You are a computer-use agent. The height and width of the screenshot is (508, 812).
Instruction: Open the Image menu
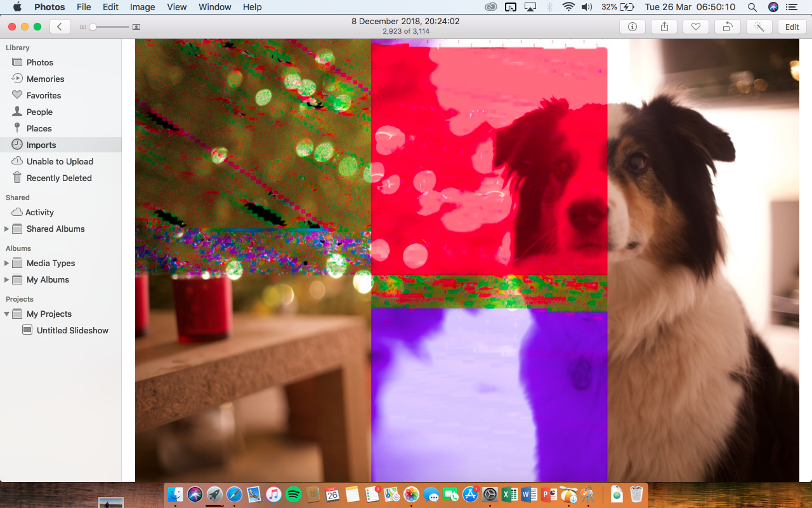[x=143, y=7]
